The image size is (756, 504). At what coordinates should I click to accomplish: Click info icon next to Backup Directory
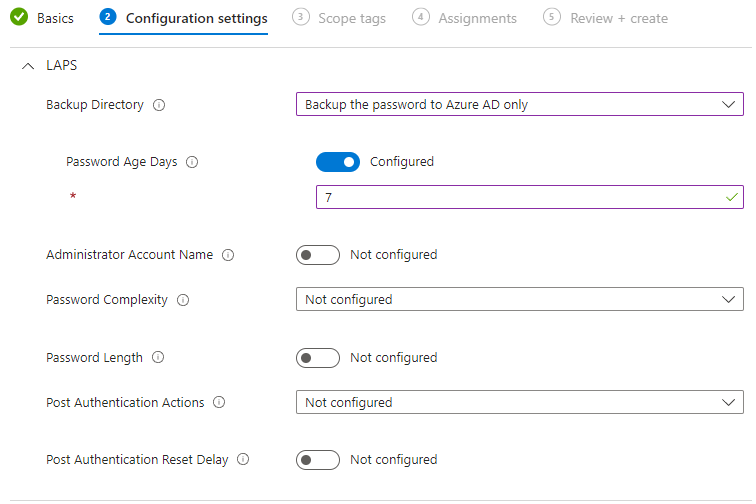[159, 105]
